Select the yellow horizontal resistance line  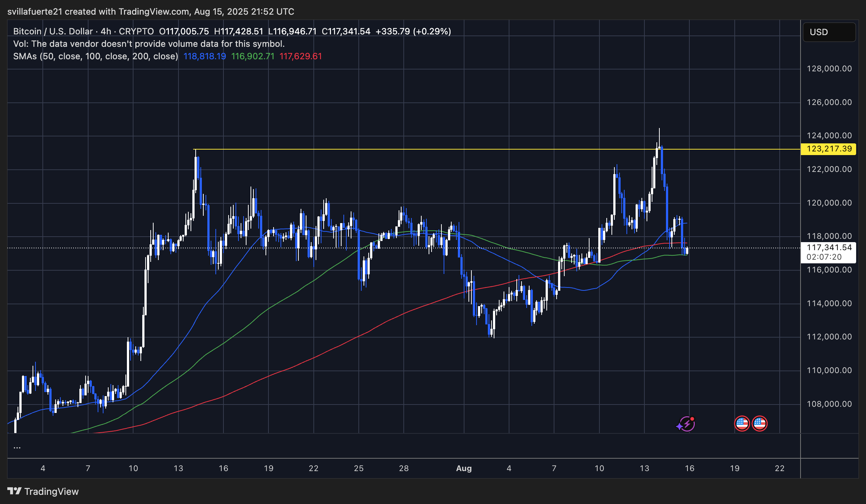(x=439, y=149)
